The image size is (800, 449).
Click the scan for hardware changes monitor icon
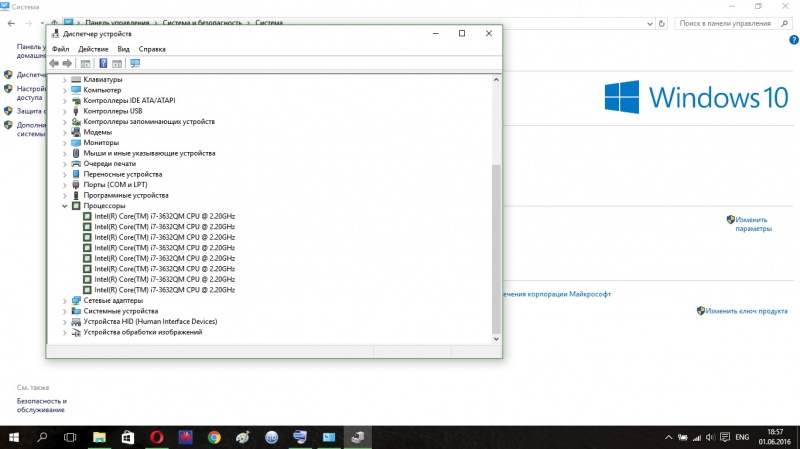pyautogui.click(x=135, y=63)
